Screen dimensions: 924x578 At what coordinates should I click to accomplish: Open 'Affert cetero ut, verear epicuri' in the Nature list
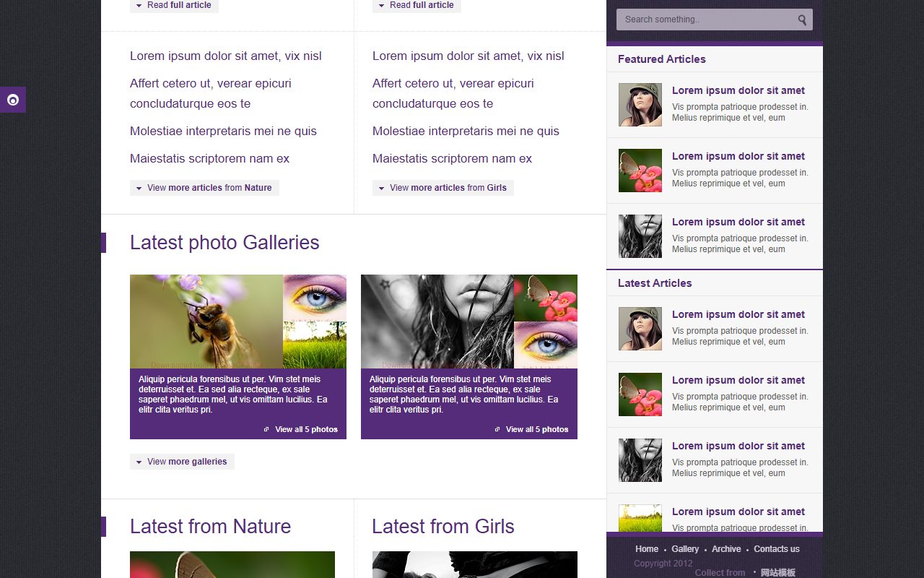click(x=211, y=93)
